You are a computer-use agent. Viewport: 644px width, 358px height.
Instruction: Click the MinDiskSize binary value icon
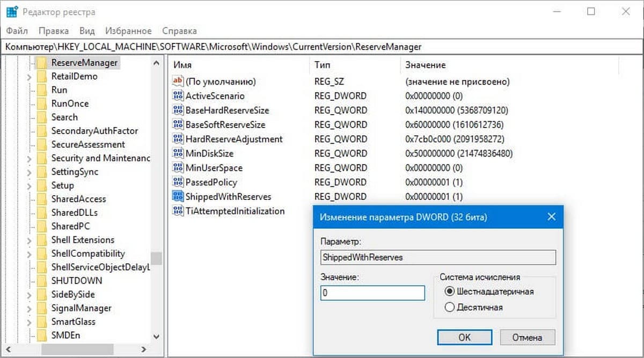point(178,153)
